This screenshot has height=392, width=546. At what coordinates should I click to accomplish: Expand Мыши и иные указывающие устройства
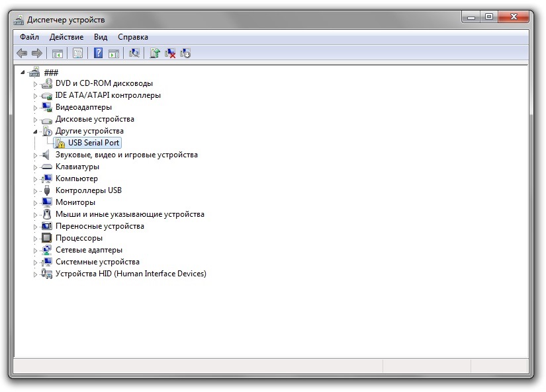35,215
